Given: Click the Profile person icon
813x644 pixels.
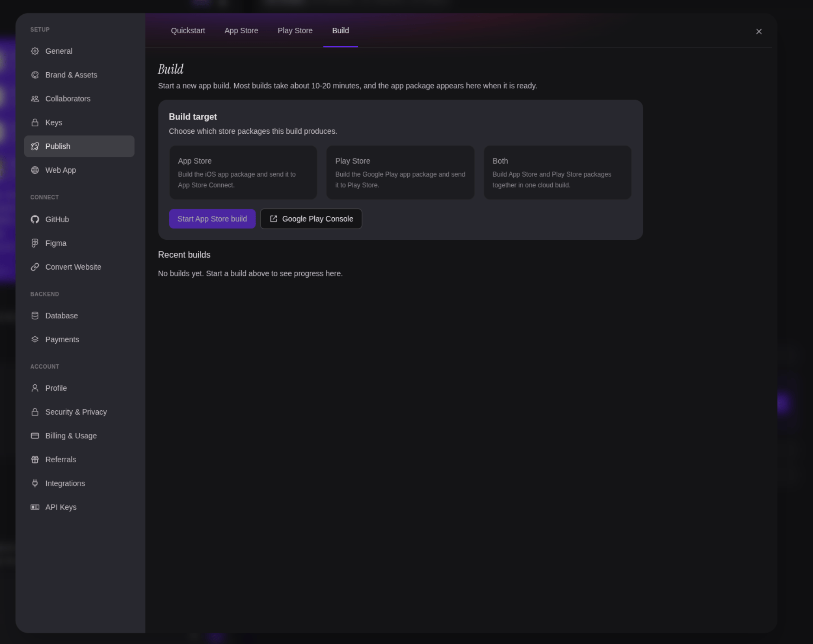Looking at the screenshot, I should coord(35,388).
